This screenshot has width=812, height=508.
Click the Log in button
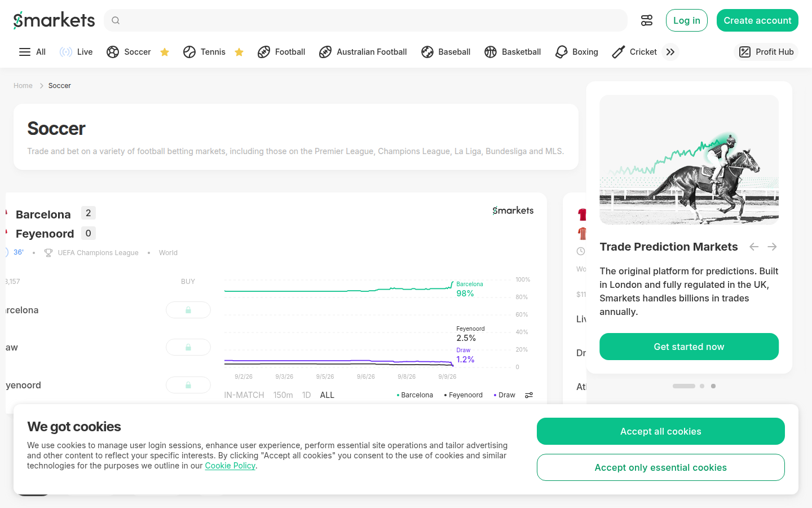point(687,20)
